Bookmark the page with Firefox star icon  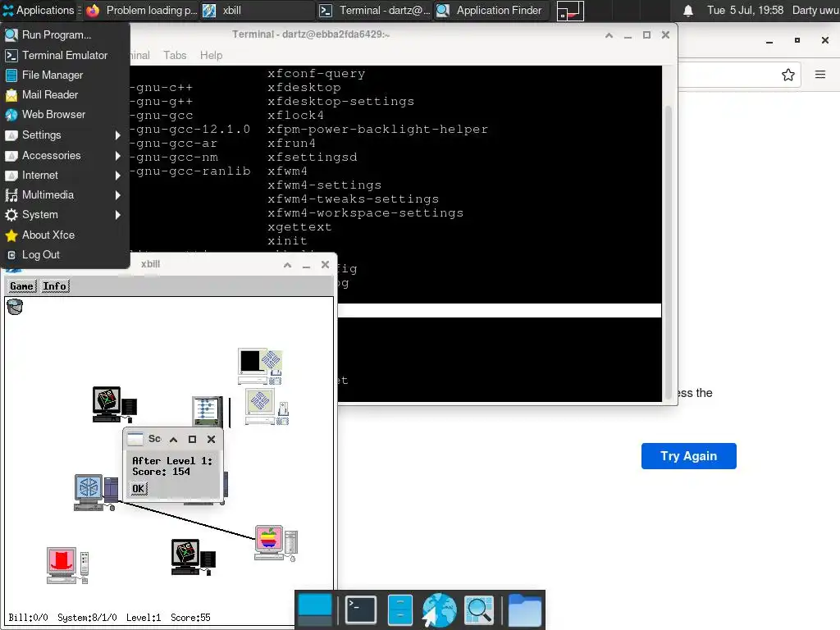pyautogui.click(x=787, y=75)
